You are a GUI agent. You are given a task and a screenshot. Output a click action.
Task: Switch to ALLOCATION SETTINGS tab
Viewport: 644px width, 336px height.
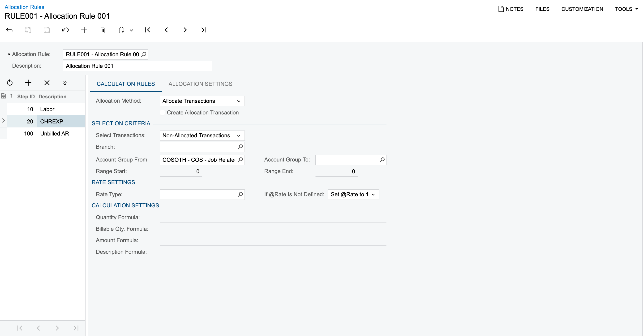coord(200,83)
